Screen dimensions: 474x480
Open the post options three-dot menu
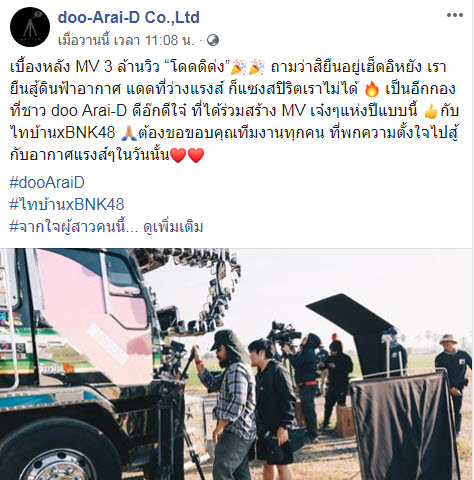pyautogui.click(x=455, y=15)
